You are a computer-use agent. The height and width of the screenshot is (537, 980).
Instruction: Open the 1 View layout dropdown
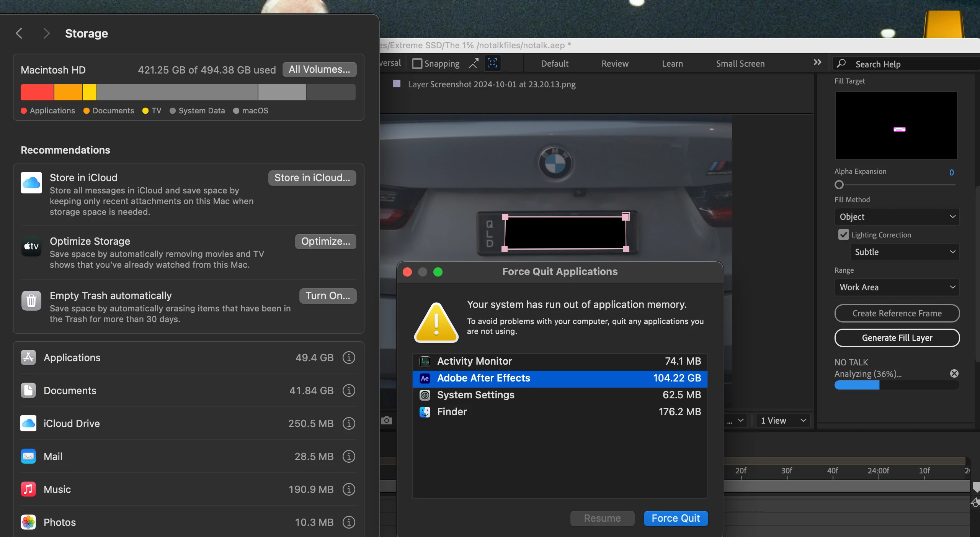pyautogui.click(x=782, y=421)
